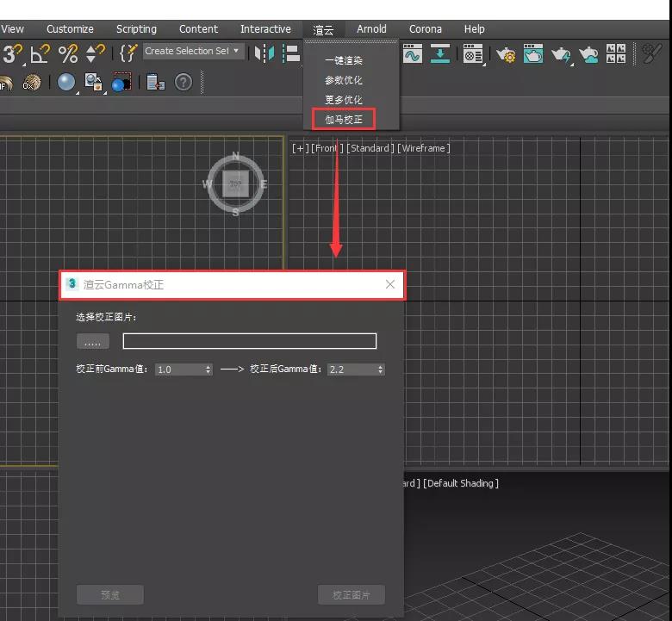The width and height of the screenshot is (672, 621).
Task: Click Render in Cloud teapot icon
Action: (589, 55)
